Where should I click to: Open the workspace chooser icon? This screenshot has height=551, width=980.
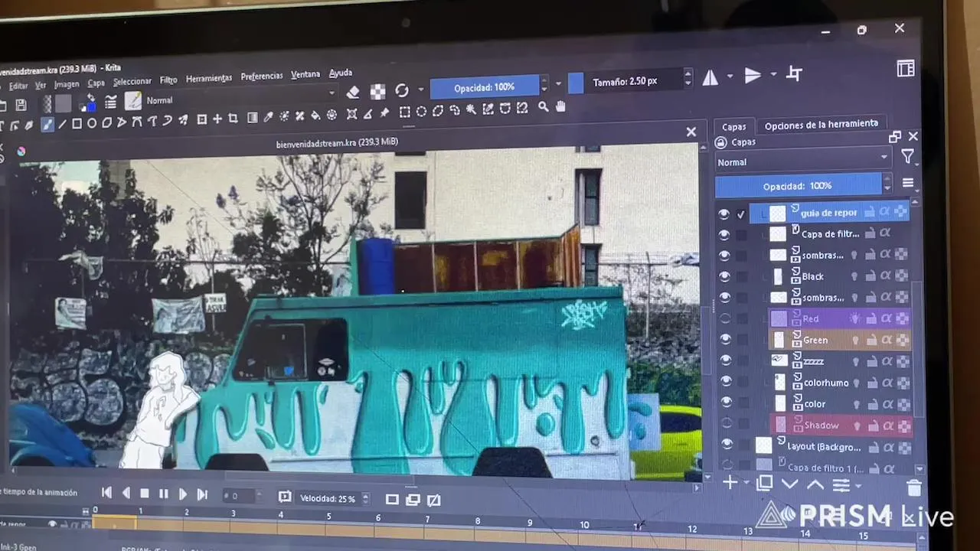click(906, 69)
